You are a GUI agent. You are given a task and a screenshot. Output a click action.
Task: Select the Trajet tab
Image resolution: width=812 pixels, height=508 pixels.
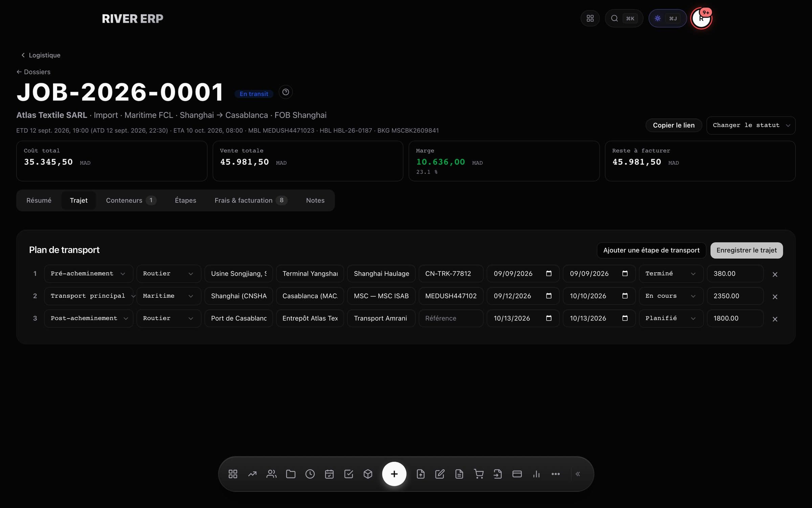point(78,200)
